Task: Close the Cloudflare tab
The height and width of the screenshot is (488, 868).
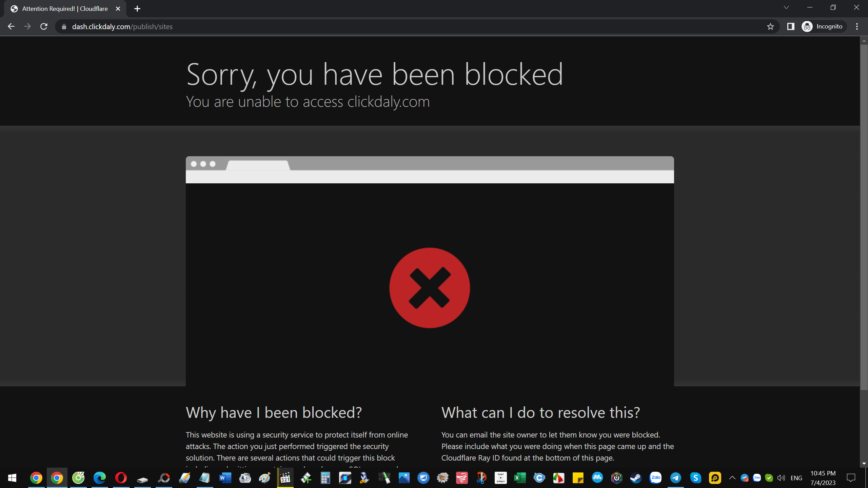Action: (118, 9)
